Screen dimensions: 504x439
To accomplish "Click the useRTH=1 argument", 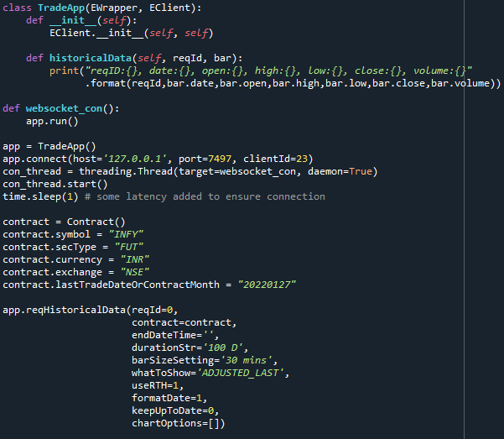I will [x=155, y=385].
